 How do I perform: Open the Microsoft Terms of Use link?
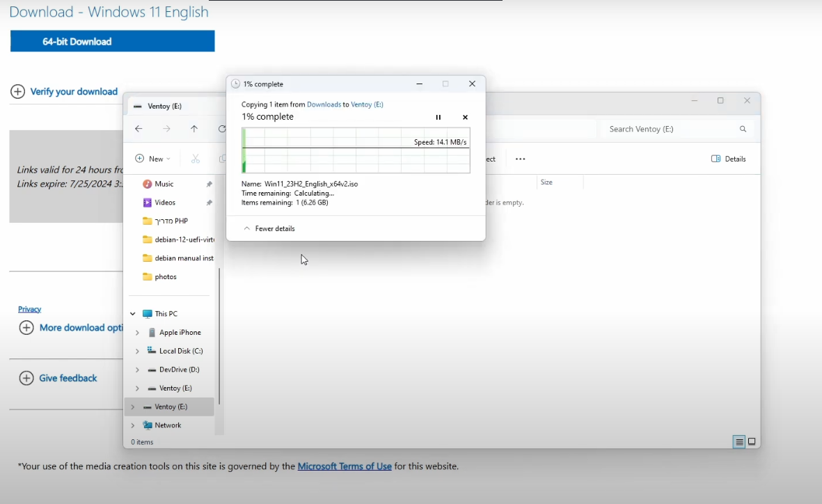click(x=345, y=466)
